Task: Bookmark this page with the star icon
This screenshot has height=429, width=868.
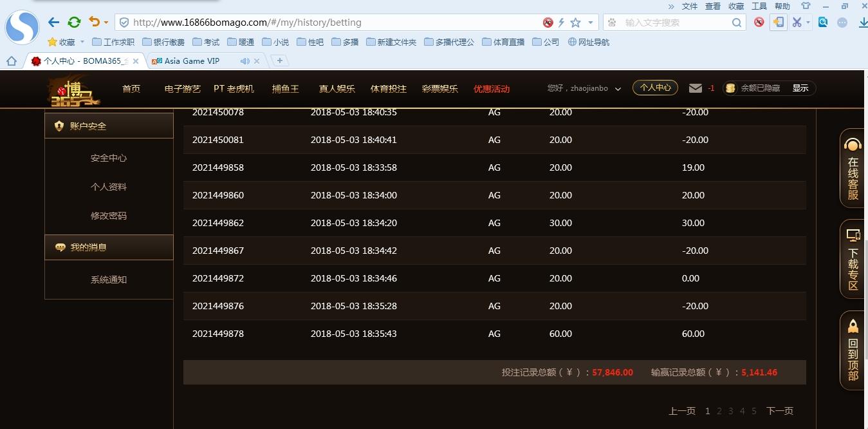Action: 576,23
